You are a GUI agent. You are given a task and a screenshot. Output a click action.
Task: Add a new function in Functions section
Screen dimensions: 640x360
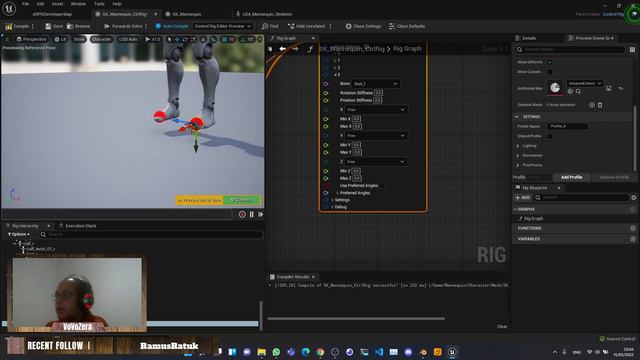[633, 228]
